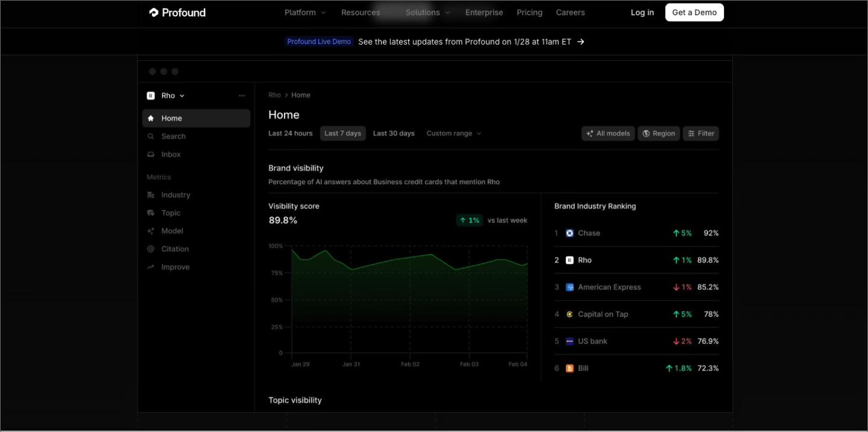
Task: Open the Custom range dropdown
Action: [x=454, y=133]
